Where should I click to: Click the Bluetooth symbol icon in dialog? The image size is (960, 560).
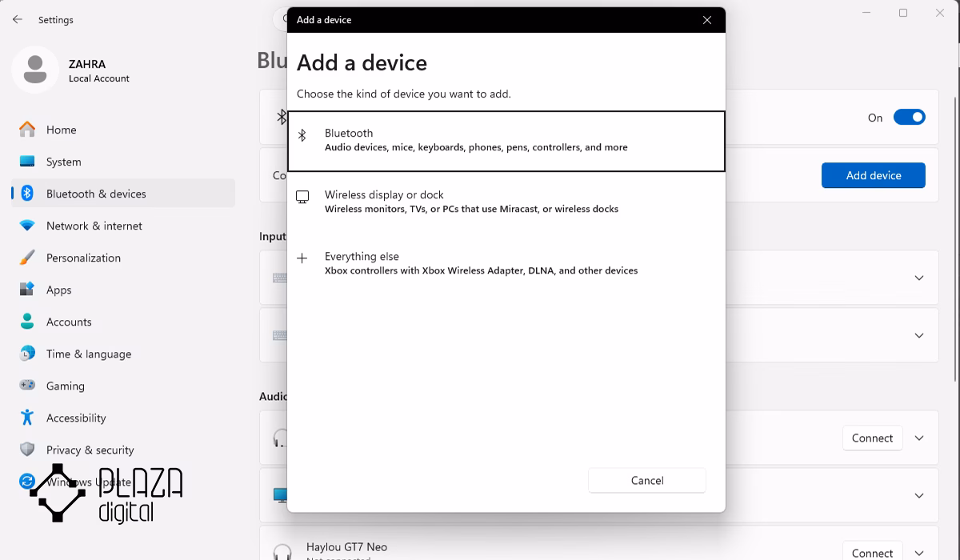click(302, 136)
